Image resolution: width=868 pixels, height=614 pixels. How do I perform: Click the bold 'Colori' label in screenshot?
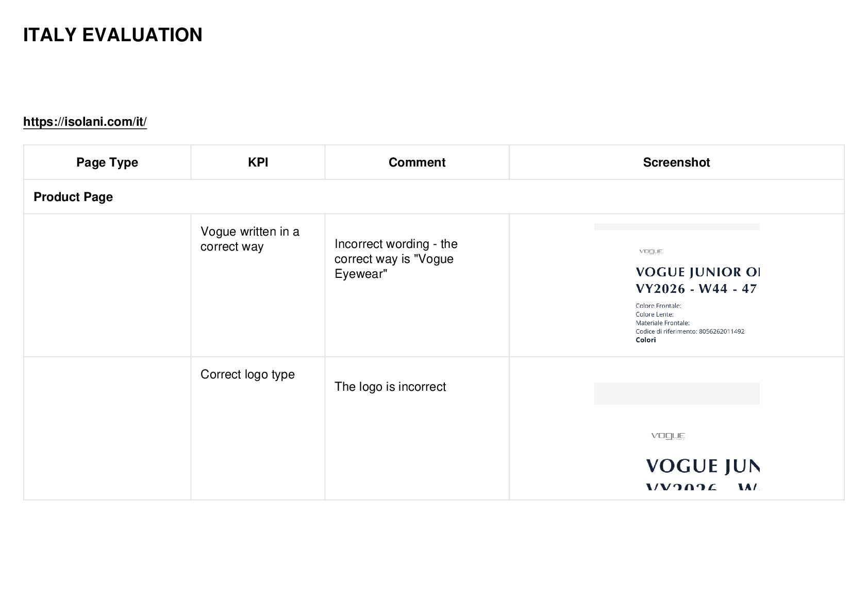pyautogui.click(x=646, y=340)
